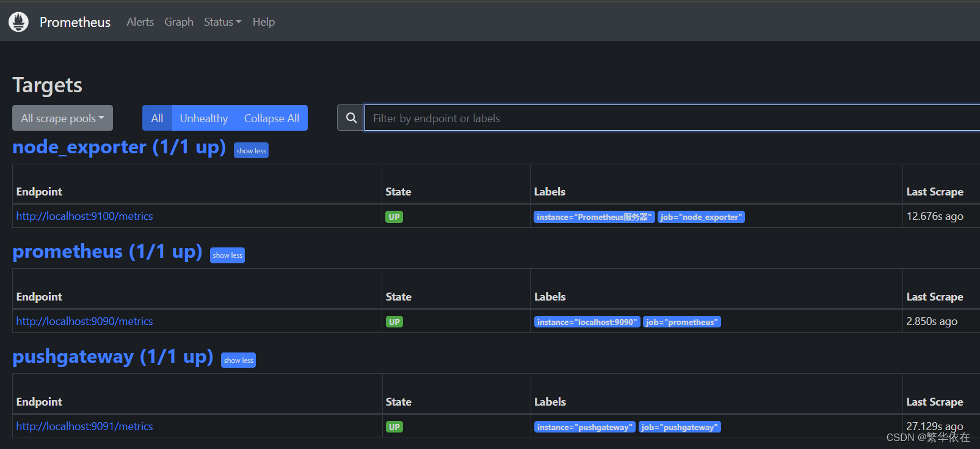Open the All scrape pools dropdown
Viewport: 980px width, 449px height.
(x=62, y=118)
